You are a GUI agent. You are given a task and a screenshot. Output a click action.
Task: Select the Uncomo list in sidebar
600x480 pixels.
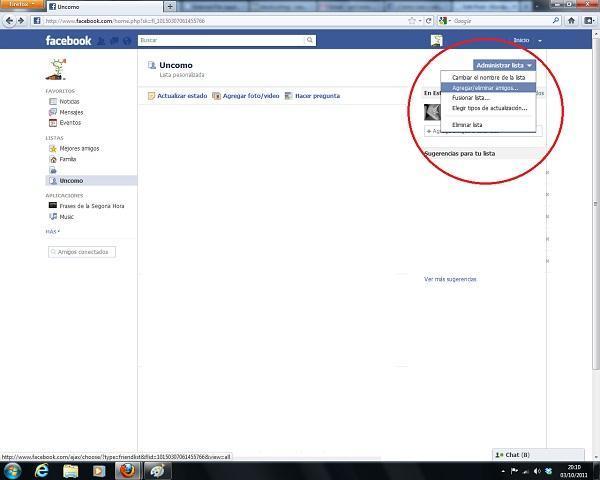(x=91, y=181)
